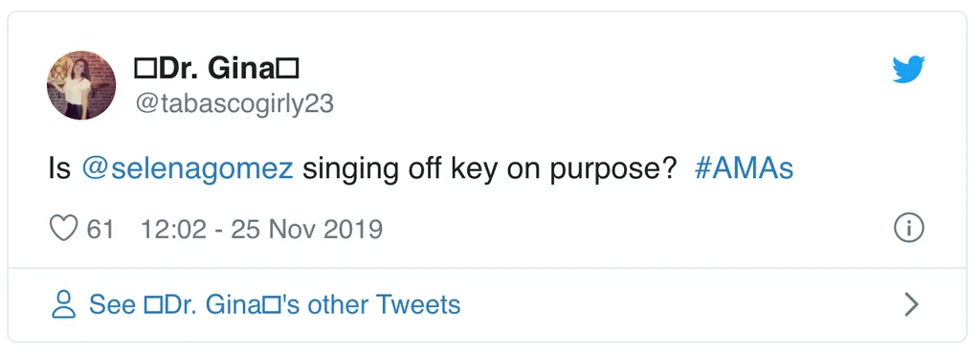The image size is (980, 355).
Task: Open the #AMAs hashtag
Action: (x=744, y=168)
